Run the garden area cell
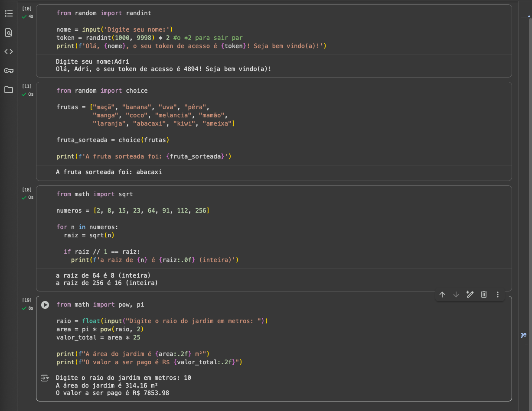The image size is (532, 411). [x=45, y=305]
